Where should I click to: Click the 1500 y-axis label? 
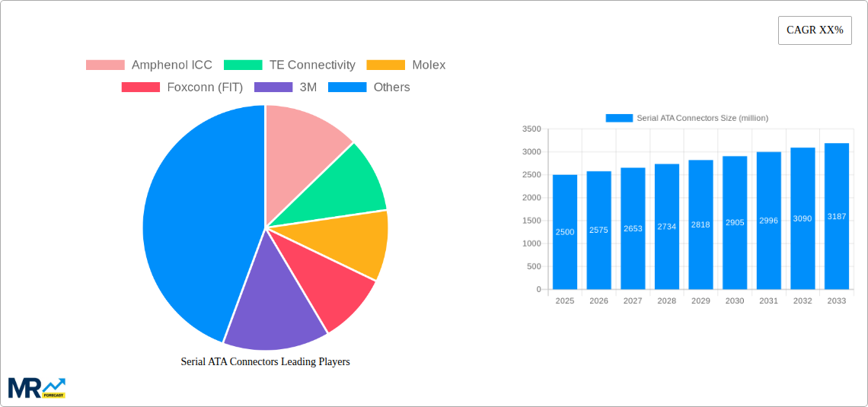(531, 221)
